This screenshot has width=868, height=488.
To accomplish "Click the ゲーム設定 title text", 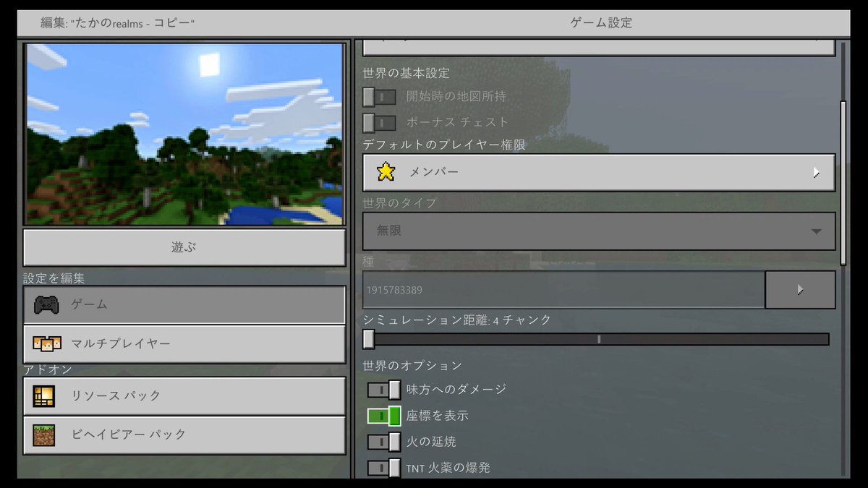I will point(601,22).
